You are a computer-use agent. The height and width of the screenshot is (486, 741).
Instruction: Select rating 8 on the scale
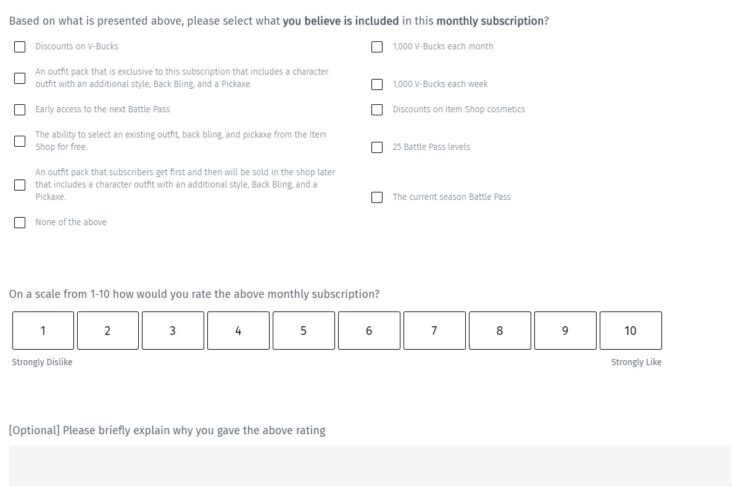(x=500, y=330)
